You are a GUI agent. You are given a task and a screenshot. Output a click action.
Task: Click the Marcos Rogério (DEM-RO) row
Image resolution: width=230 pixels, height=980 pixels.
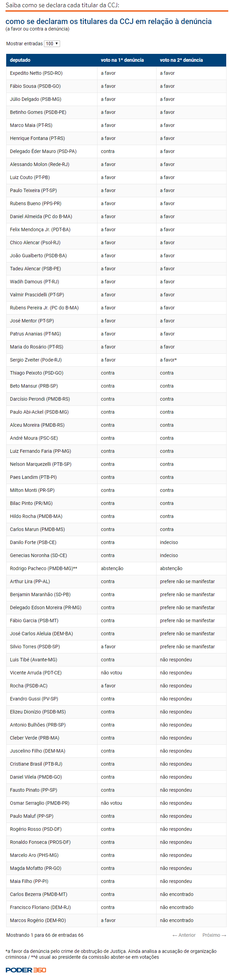click(x=116, y=920)
